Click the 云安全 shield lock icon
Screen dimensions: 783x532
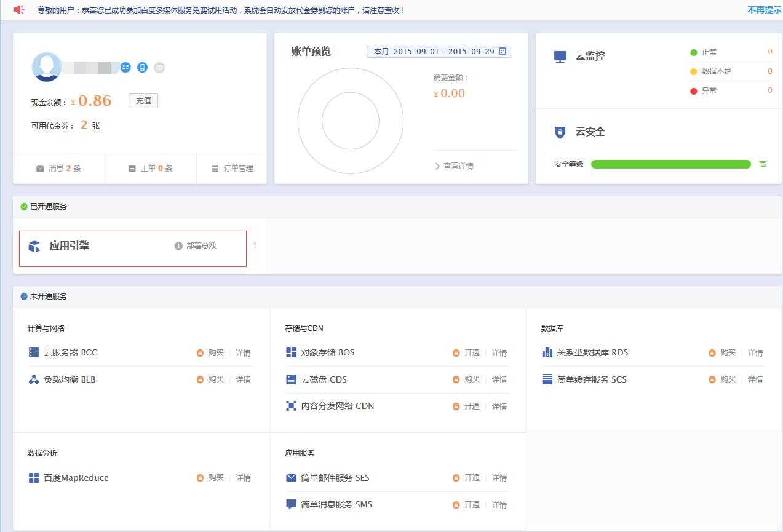click(x=560, y=132)
